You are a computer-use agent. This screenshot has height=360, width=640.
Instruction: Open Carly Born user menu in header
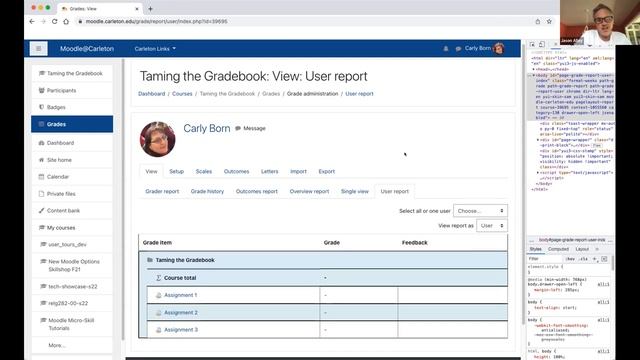coord(484,49)
